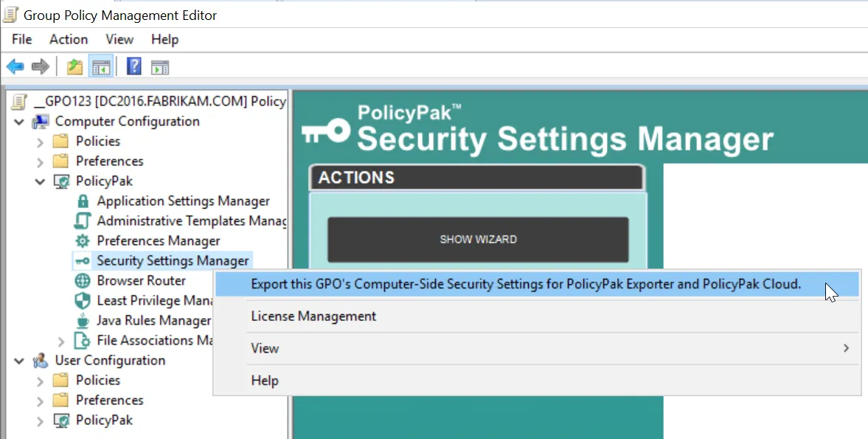Expand the File Associations Manager node

tap(61, 341)
